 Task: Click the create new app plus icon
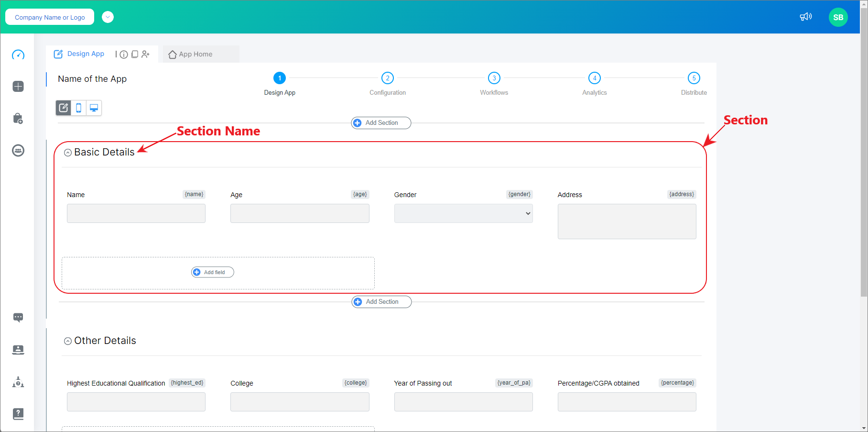(x=18, y=86)
